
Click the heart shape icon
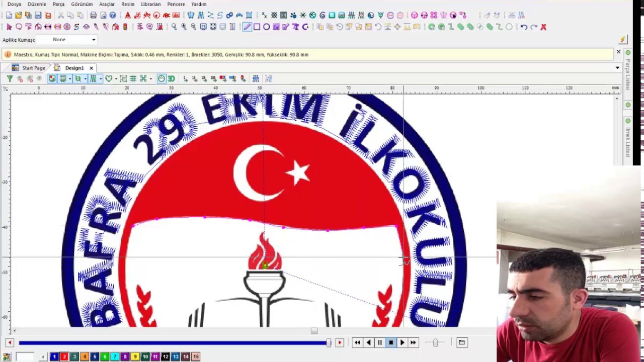point(109,78)
